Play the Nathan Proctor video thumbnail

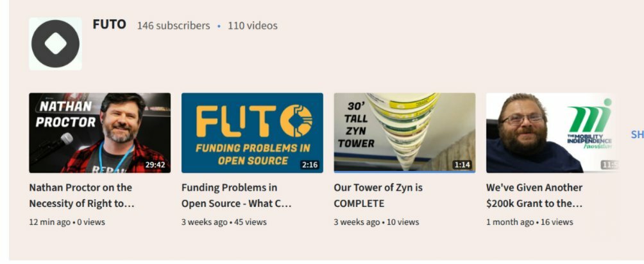[100, 133]
